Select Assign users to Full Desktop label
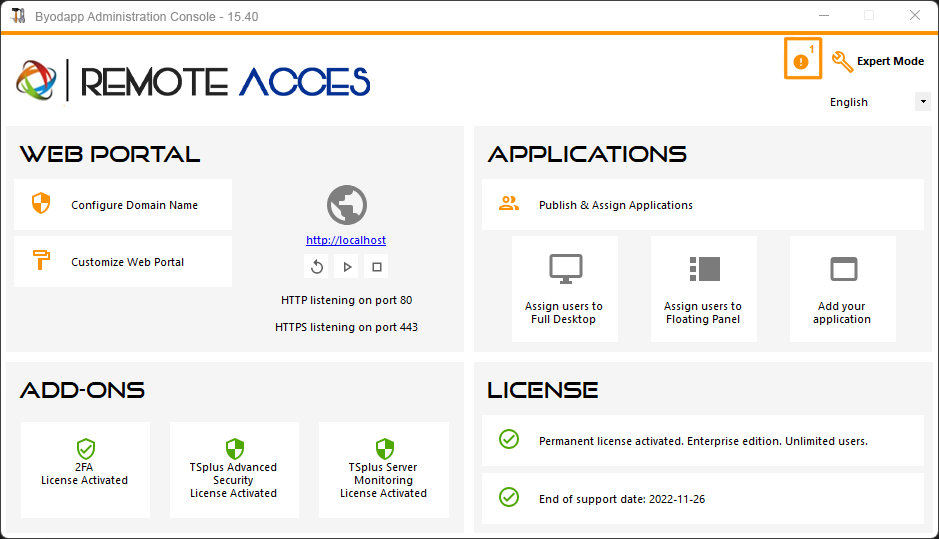 click(x=564, y=313)
